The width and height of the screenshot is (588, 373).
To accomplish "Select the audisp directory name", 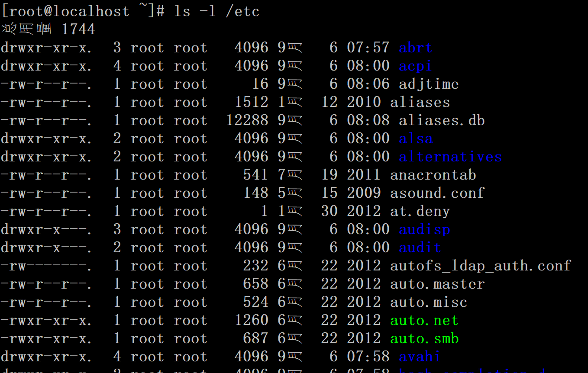I will 424,229.
